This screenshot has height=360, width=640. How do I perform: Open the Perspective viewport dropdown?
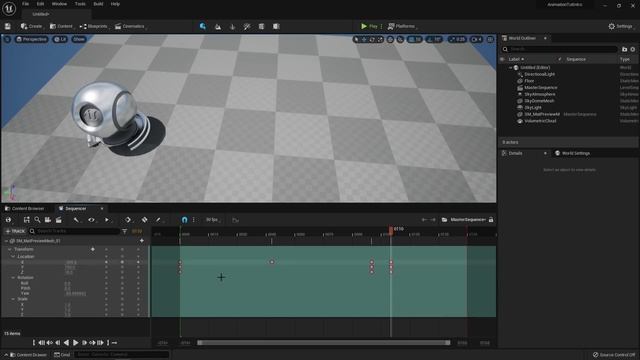pos(31,39)
